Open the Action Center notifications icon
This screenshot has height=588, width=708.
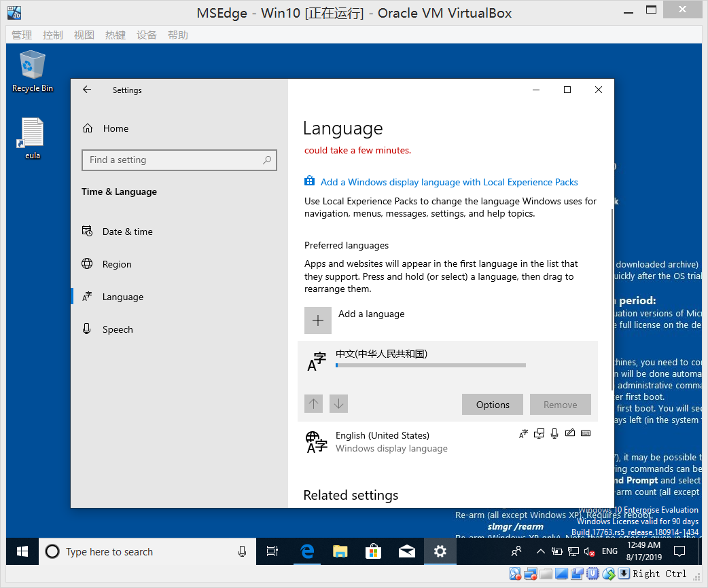[x=679, y=551]
